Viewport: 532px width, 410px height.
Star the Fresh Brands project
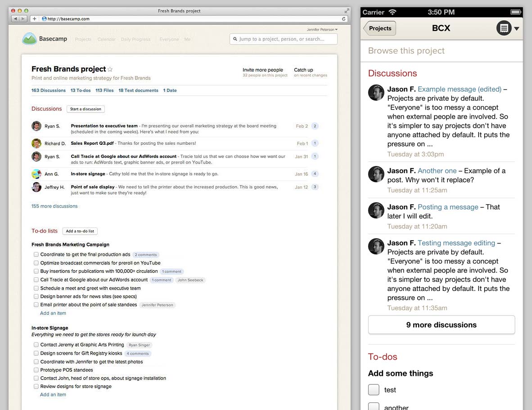coord(110,69)
